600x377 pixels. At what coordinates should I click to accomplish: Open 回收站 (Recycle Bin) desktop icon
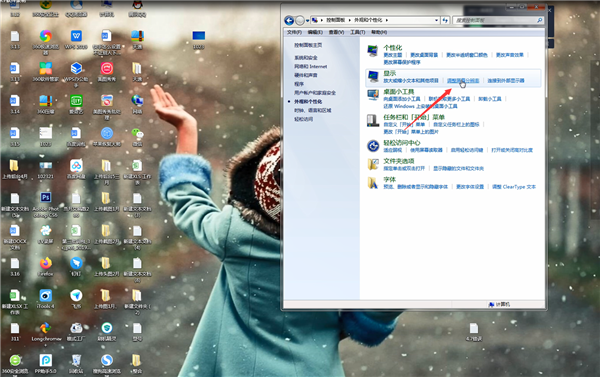coord(76,360)
